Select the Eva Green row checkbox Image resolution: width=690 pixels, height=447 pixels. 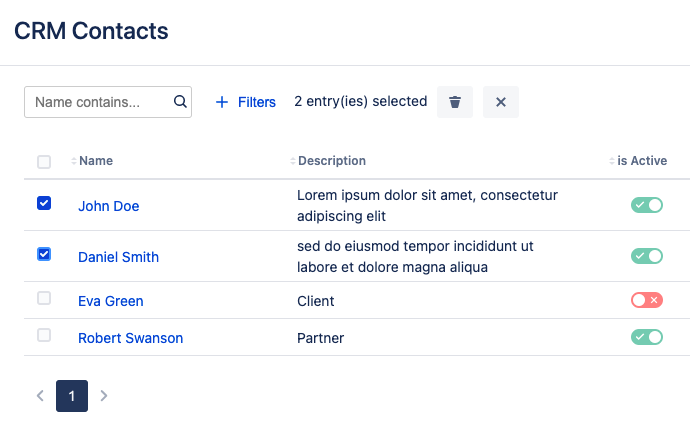pos(44,298)
